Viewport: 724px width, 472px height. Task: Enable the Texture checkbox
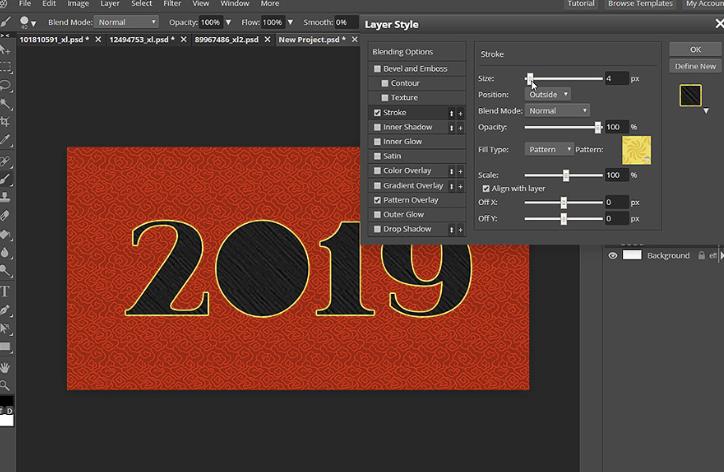385,98
